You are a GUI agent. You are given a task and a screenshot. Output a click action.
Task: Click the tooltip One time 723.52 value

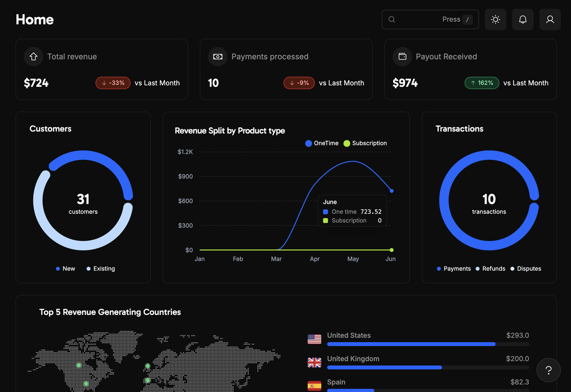371,212
